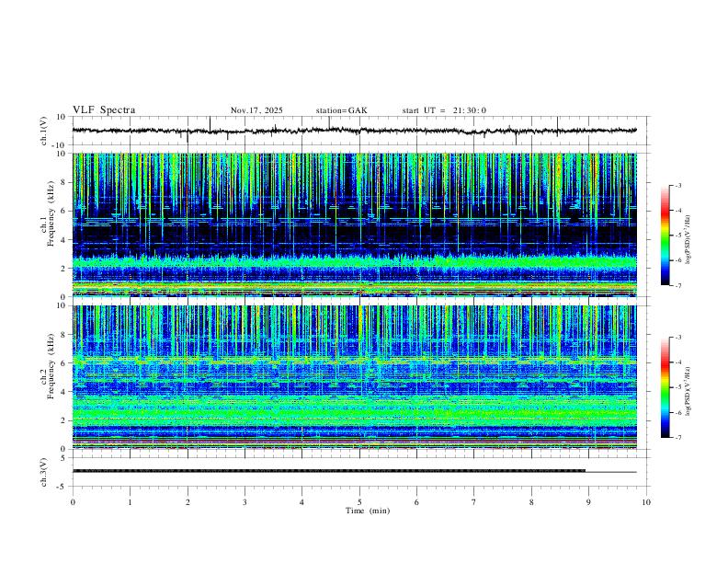Select the date text "Nov.17, 2025"
Screen dimensions: 728x563
(x=256, y=110)
